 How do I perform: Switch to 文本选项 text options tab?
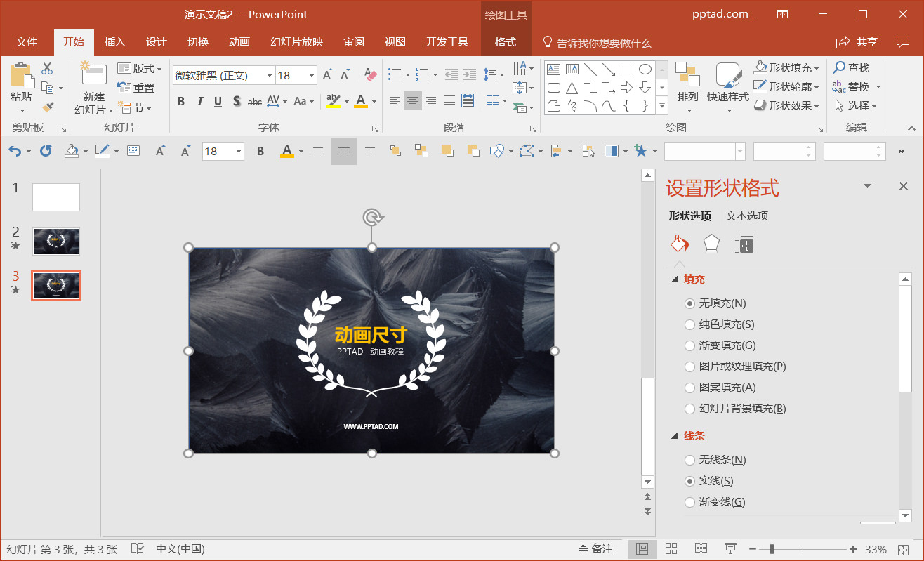pyautogui.click(x=746, y=216)
